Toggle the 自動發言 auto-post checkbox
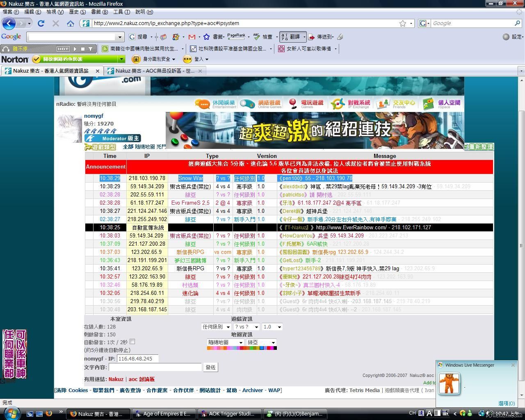Image resolution: width=525 pixels, height=420 pixels. click(132, 342)
